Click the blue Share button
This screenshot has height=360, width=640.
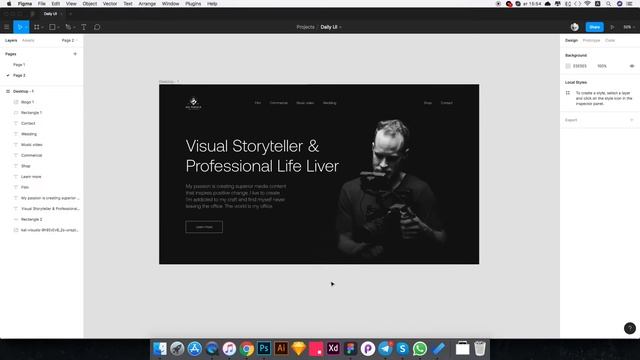[x=595, y=27]
